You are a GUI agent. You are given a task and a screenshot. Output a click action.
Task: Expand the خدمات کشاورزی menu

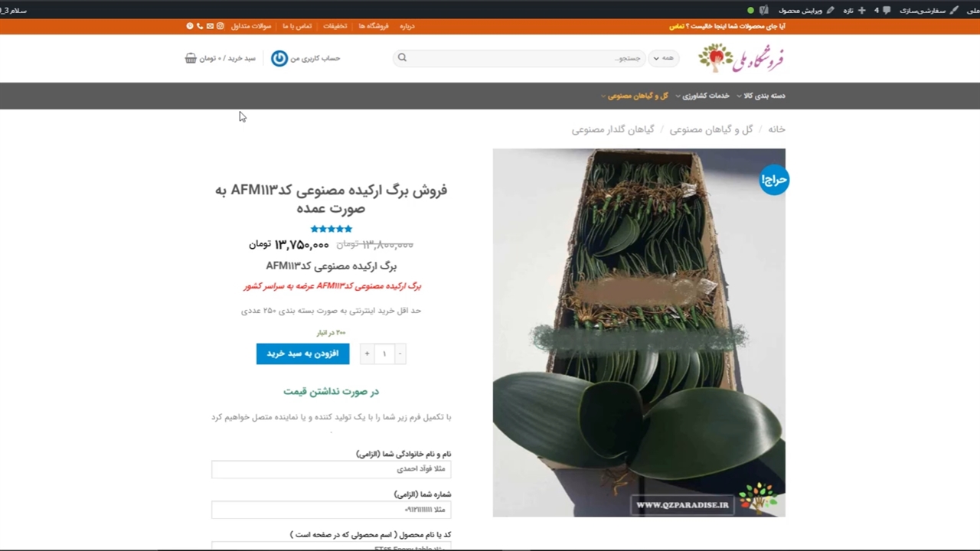[704, 96]
